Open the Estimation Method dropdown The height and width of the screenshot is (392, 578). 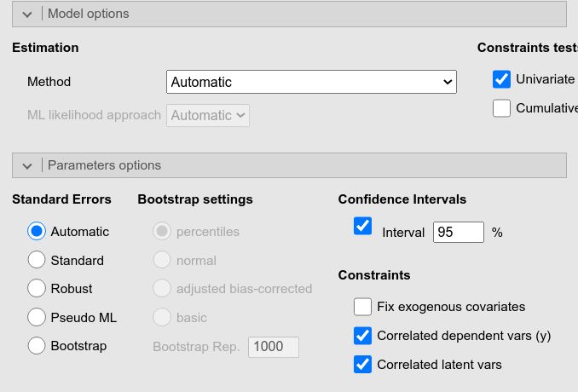(311, 82)
